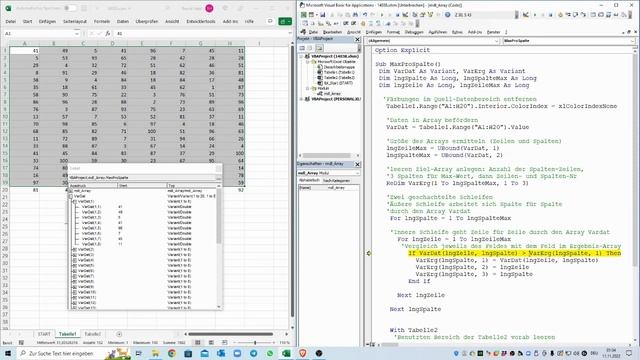Open the (Allgemein) object dropdown
Viewport: 640px width, 360px height.
tap(496, 41)
